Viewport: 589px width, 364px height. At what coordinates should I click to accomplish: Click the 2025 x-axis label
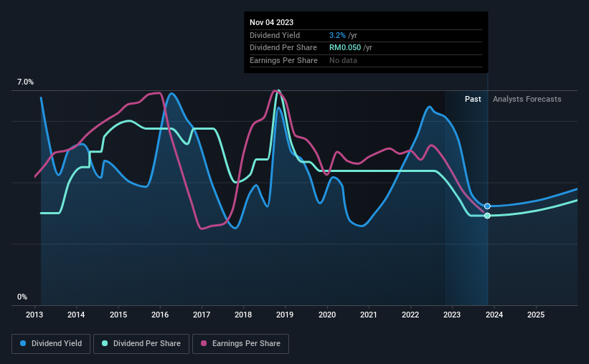click(x=536, y=315)
